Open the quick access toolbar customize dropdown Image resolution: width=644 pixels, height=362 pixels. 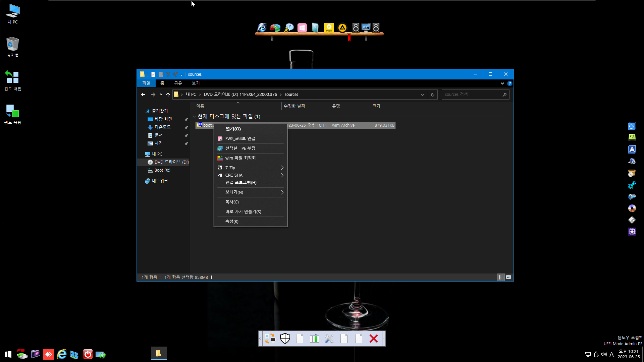pos(181,74)
